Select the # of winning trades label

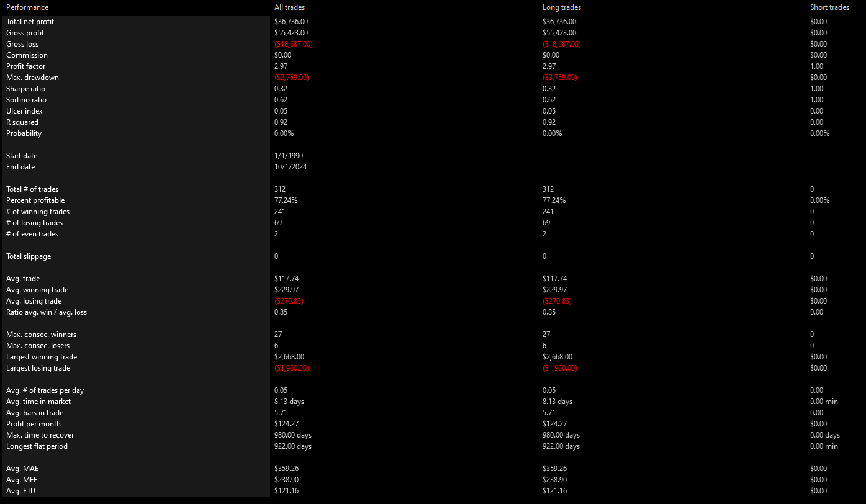(38, 212)
